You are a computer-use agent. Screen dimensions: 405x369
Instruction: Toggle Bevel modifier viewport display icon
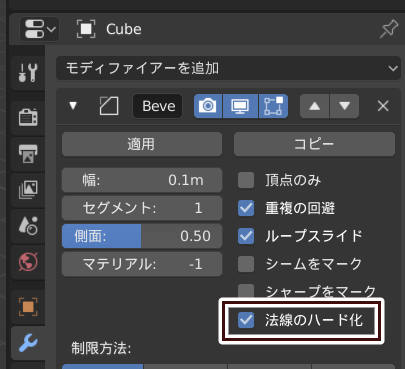pos(240,106)
